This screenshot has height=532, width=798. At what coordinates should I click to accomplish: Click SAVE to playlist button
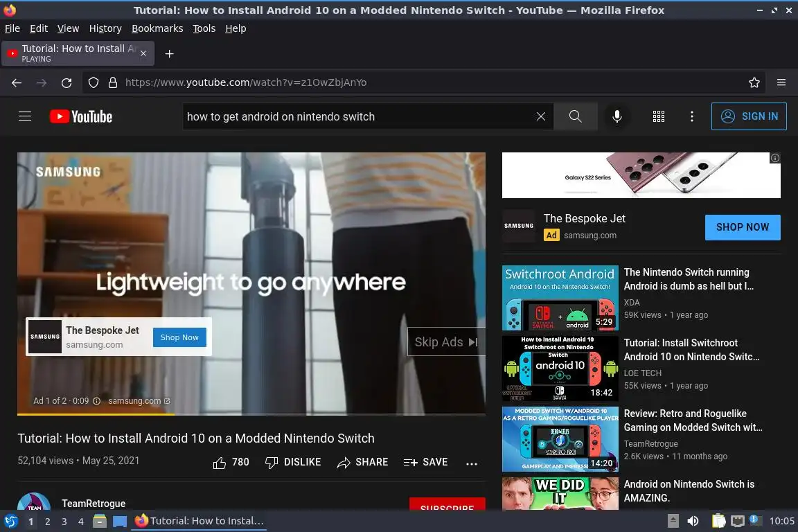(x=425, y=462)
